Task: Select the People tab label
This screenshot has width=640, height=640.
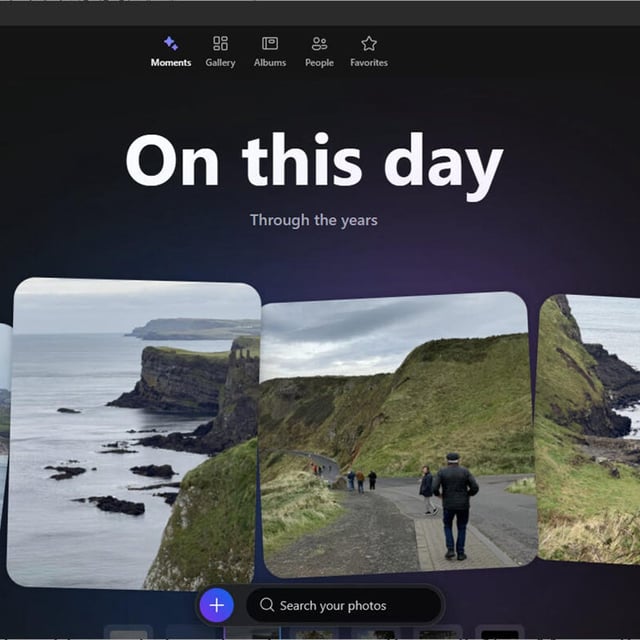Action: click(x=319, y=63)
